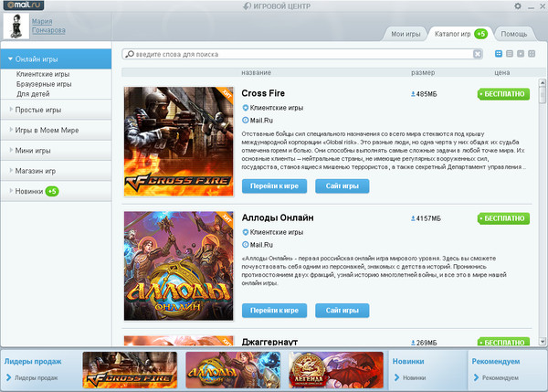548x392 pixels.
Task: Click Перейти к игре for Аллоды Онлайн
Action: tap(274, 311)
